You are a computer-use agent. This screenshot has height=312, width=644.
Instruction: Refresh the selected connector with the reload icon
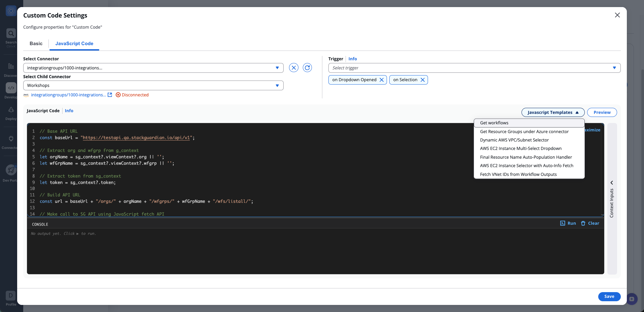[x=307, y=67]
